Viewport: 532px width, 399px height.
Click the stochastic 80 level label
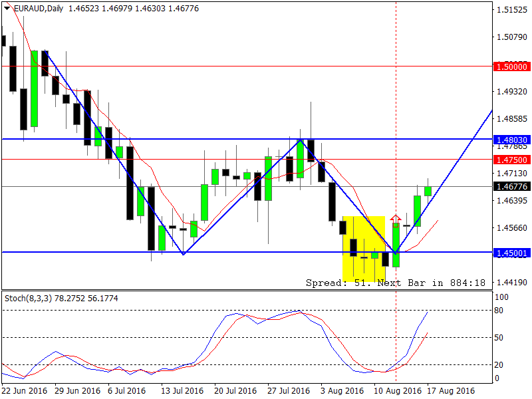499,311
